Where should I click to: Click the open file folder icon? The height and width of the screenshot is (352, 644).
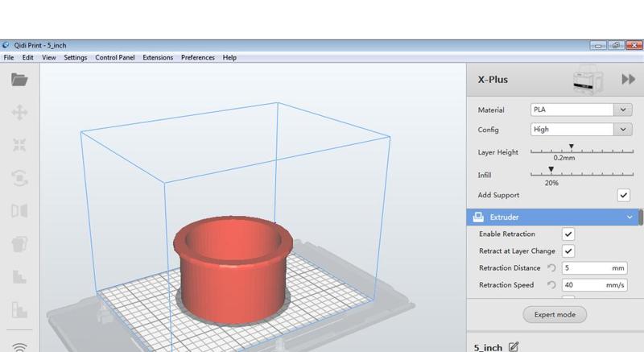19,80
